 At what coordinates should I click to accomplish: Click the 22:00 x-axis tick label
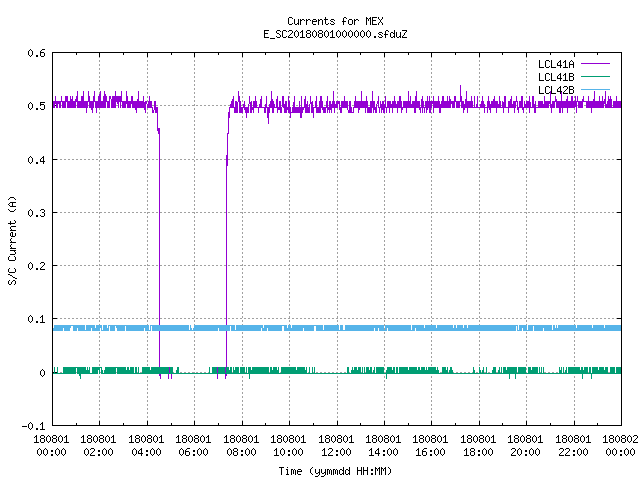click(573, 452)
